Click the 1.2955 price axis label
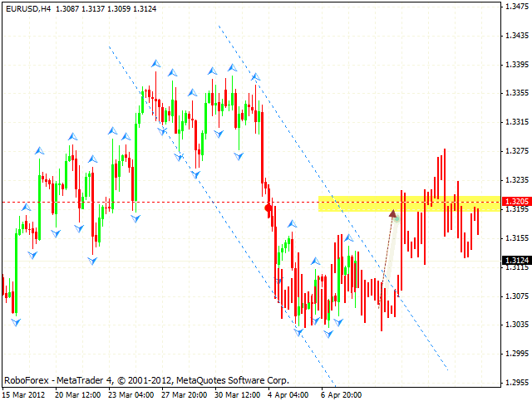Viewport: 532px width, 401px height. click(x=517, y=383)
